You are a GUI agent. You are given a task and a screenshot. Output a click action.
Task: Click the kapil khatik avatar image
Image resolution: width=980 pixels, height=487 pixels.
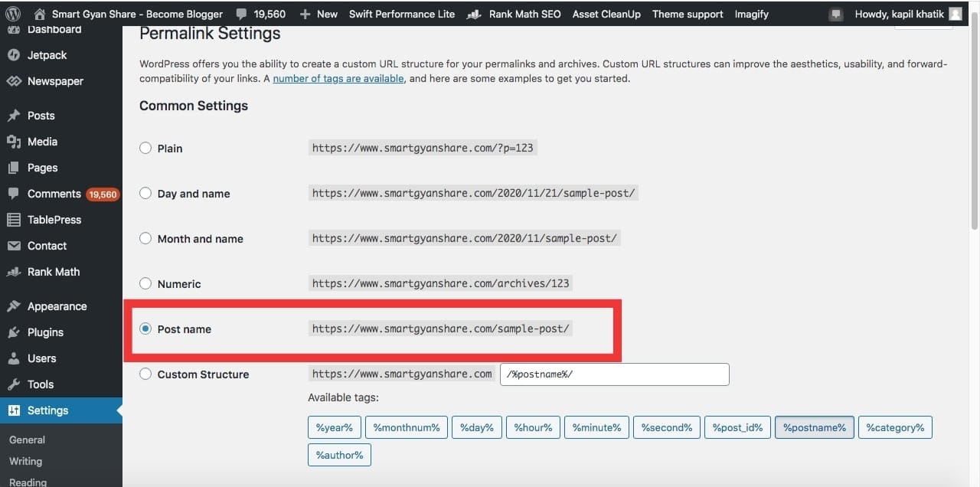pos(955,14)
